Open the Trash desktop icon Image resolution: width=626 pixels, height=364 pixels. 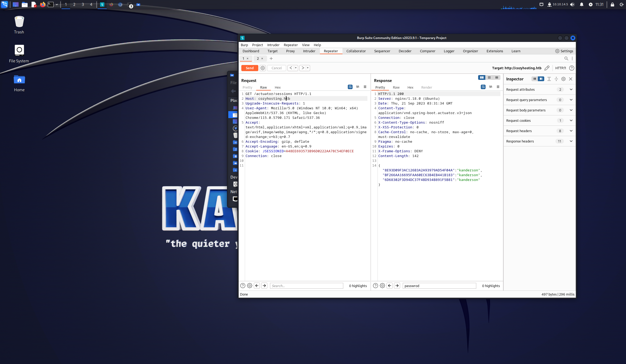point(19,25)
